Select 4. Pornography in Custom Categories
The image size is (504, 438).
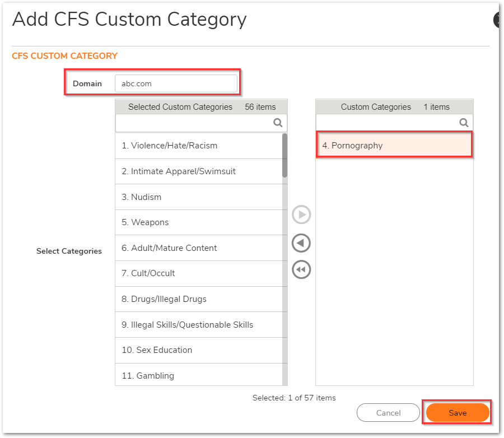[x=394, y=145]
